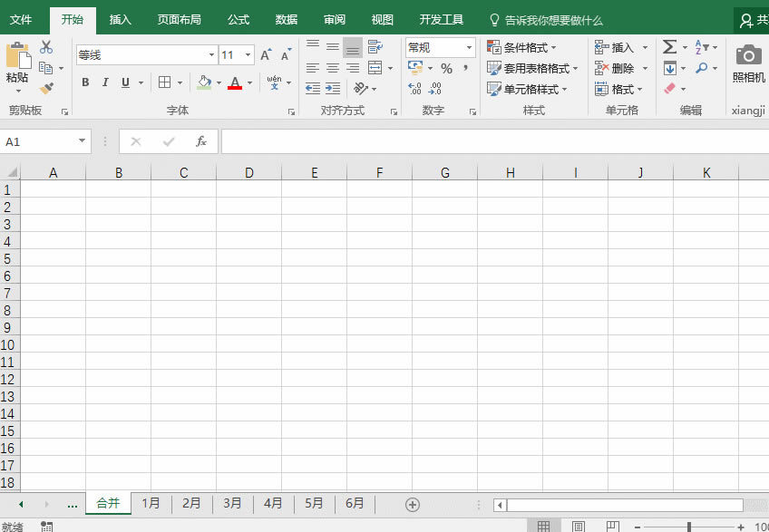The height and width of the screenshot is (532, 769).
Task: Toggle middle align button
Action: [x=333, y=47]
